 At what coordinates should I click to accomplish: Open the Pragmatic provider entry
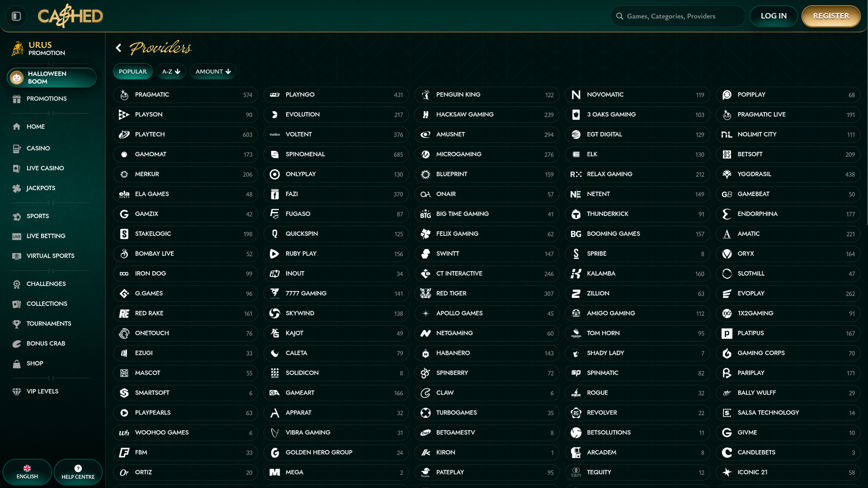pos(185,95)
